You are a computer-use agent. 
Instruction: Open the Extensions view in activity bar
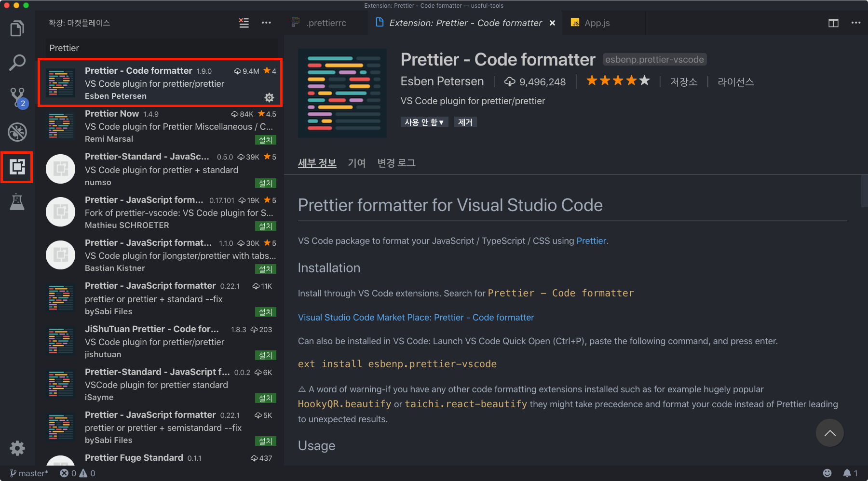coord(17,167)
